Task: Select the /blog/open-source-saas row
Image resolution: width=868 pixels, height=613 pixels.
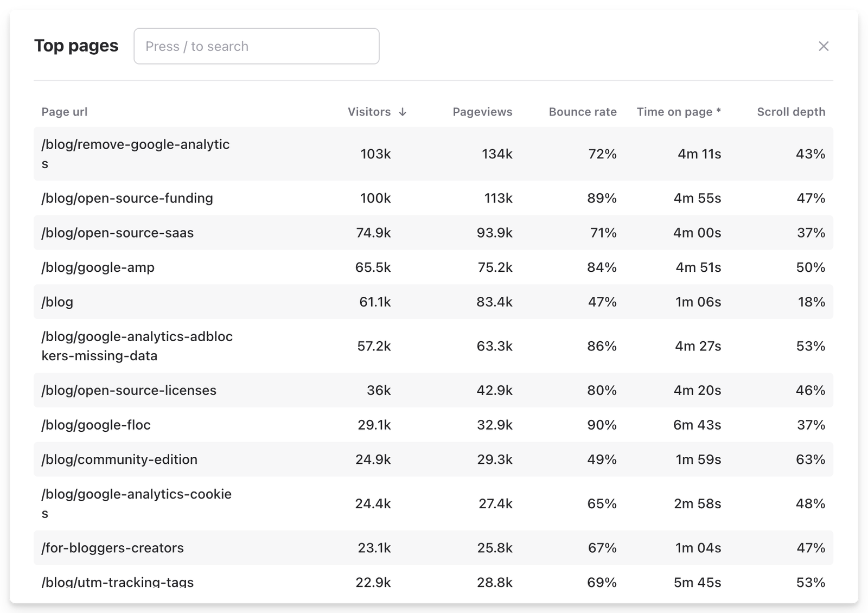Action: click(x=119, y=233)
